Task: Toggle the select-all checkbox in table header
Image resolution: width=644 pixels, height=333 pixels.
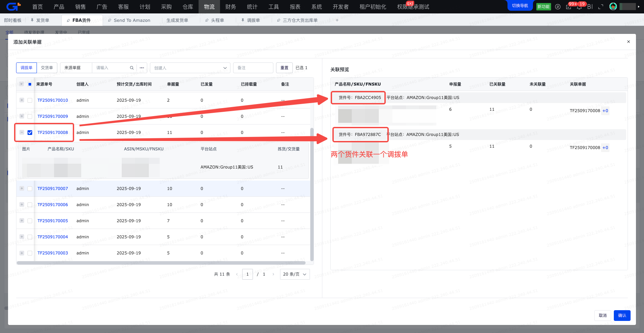Action: [x=30, y=84]
